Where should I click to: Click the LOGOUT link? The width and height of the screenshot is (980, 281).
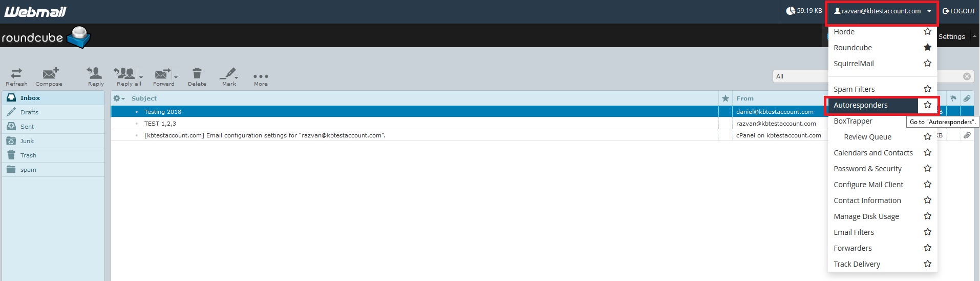click(959, 11)
